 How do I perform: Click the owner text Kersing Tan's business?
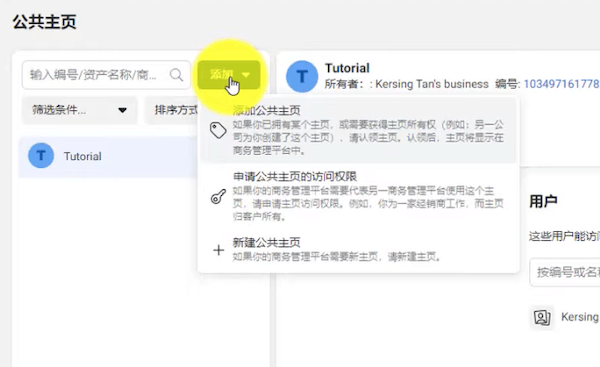(432, 84)
